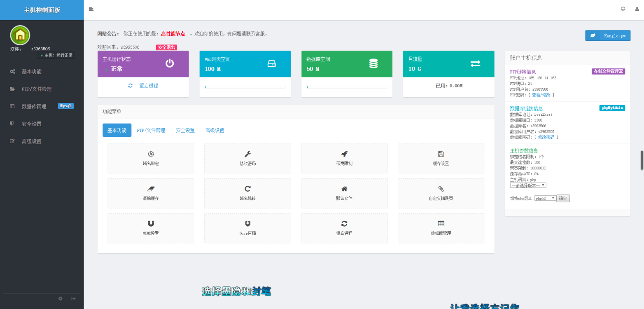Click the 重启进程 link under host status

point(148,86)
